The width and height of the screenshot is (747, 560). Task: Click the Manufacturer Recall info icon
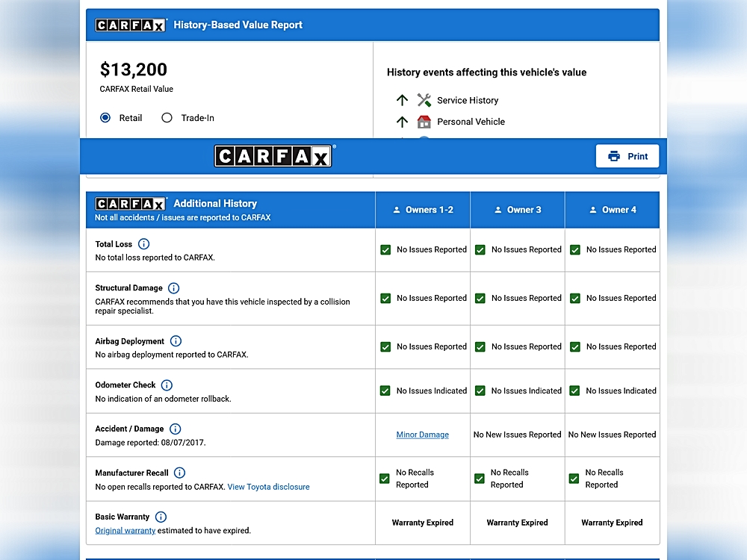(x=179, y=473)
